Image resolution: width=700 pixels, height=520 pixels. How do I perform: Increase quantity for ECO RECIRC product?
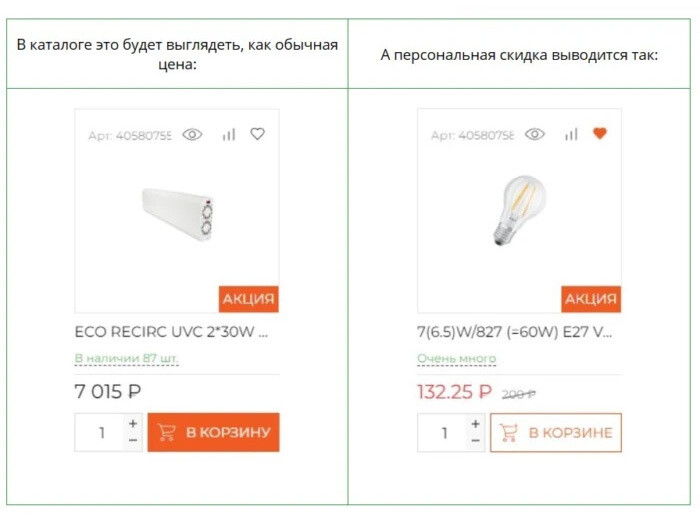133,424
